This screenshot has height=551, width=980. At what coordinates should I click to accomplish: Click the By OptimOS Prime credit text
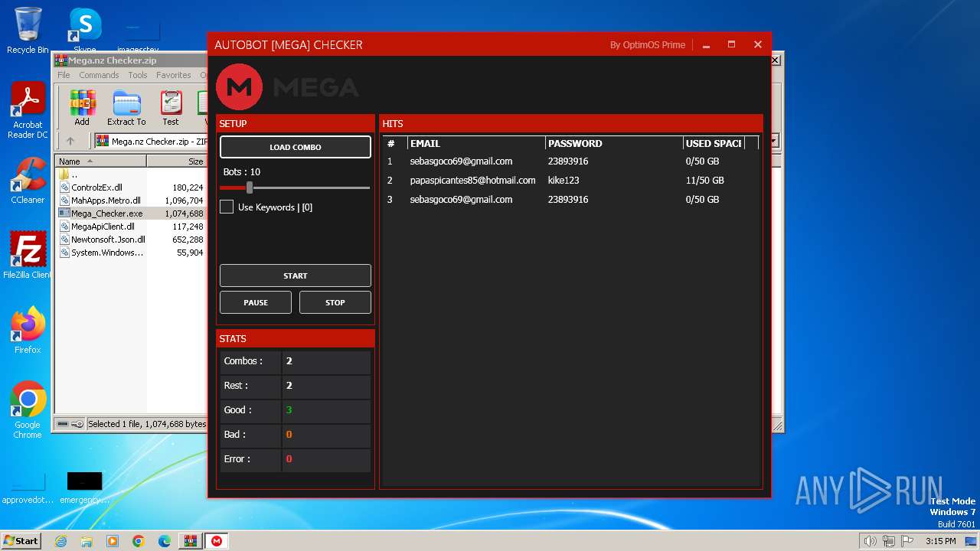coord(648,45)
